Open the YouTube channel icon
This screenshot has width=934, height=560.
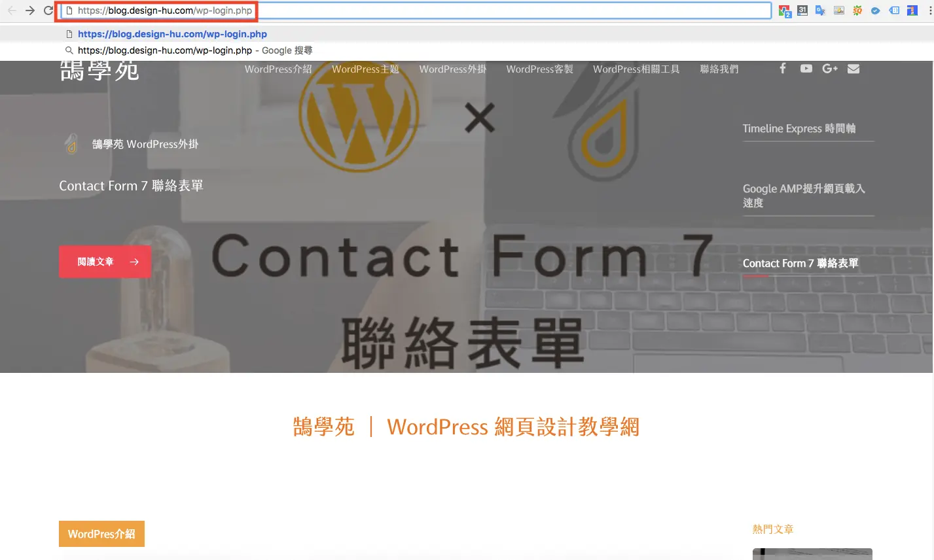pos(806,68)
